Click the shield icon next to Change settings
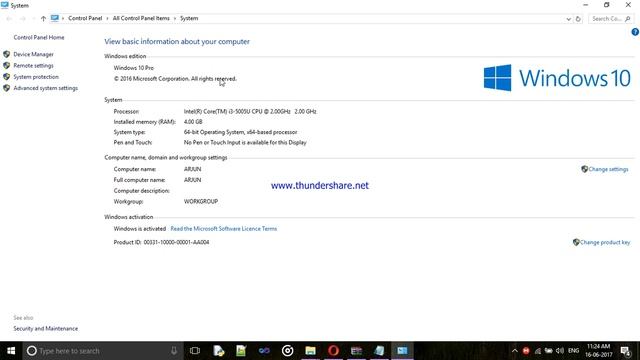 pyautogui.click(x=584, y=169)
